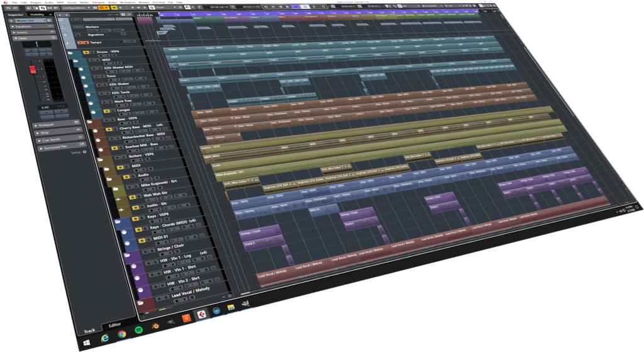Click the Keys - VEP6 folder icon
Screen dimensions: 644x352
(x=118, y=222)
